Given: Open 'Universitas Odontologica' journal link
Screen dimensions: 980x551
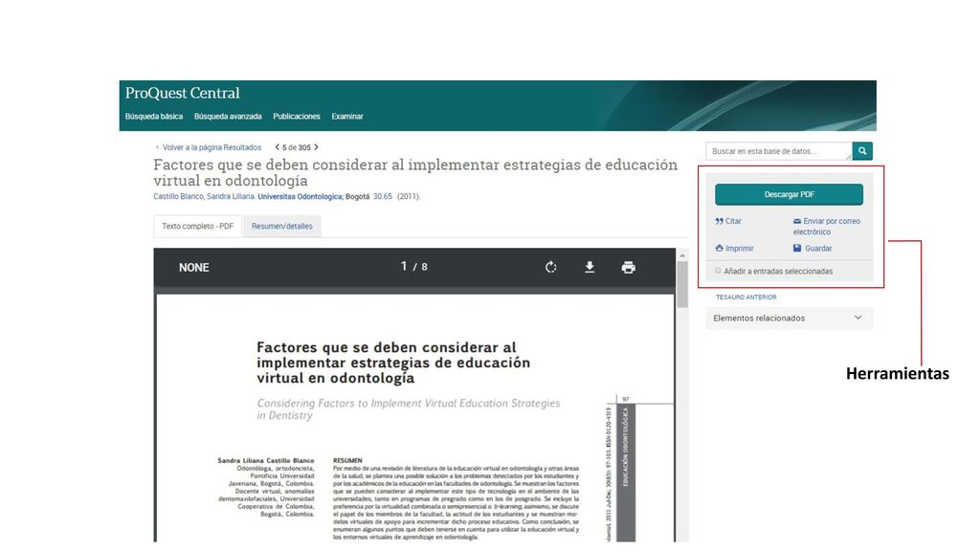Looking at the screenshot, I should (300, 196).
